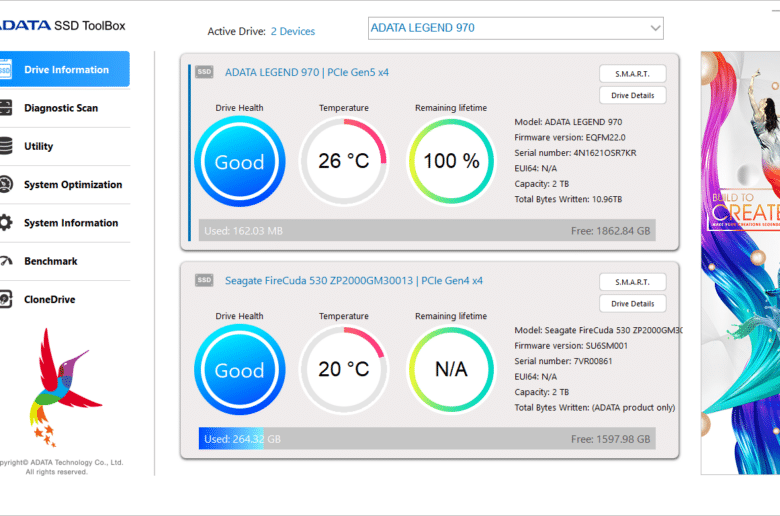Click the Drive Information SSD icon

pos(5,69)
